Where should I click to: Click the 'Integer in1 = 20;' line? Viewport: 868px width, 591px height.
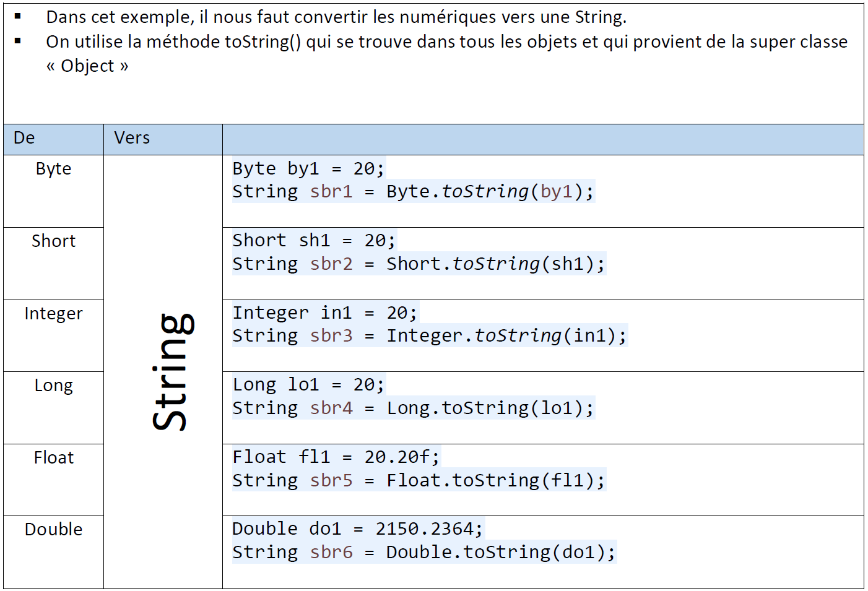[325, 313]
